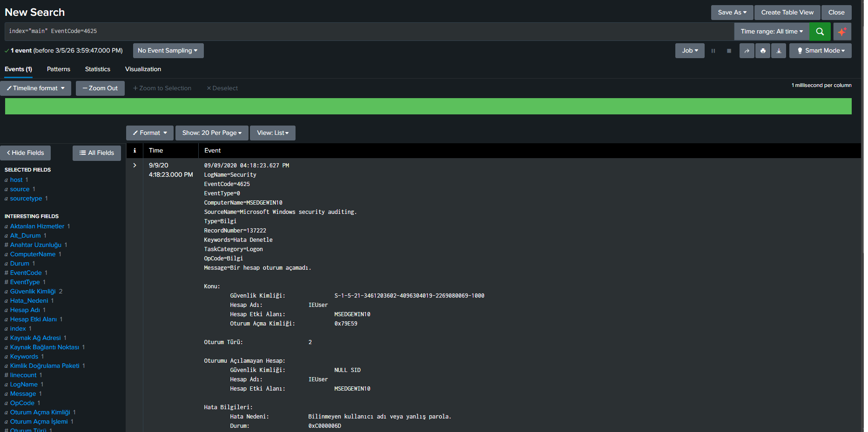This screenshot has height=432, width=868.
Task: Open the Format options dropdown
Action: (x=150, y=133)
